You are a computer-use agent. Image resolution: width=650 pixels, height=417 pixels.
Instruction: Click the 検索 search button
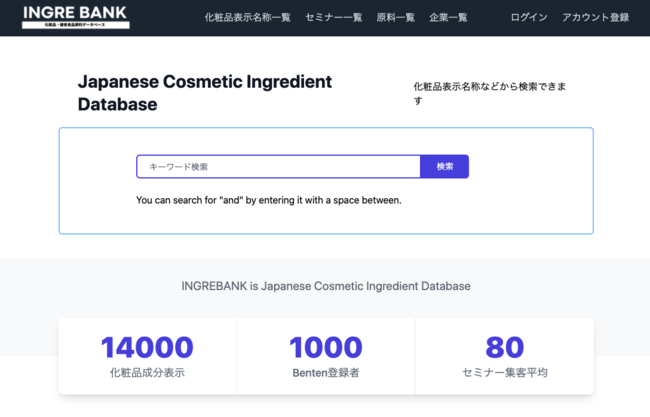pyautogui.click(x=445, y=167)
